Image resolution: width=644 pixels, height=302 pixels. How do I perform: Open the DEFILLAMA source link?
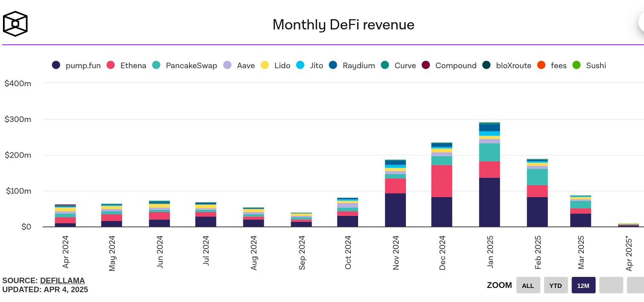(62, 281)
